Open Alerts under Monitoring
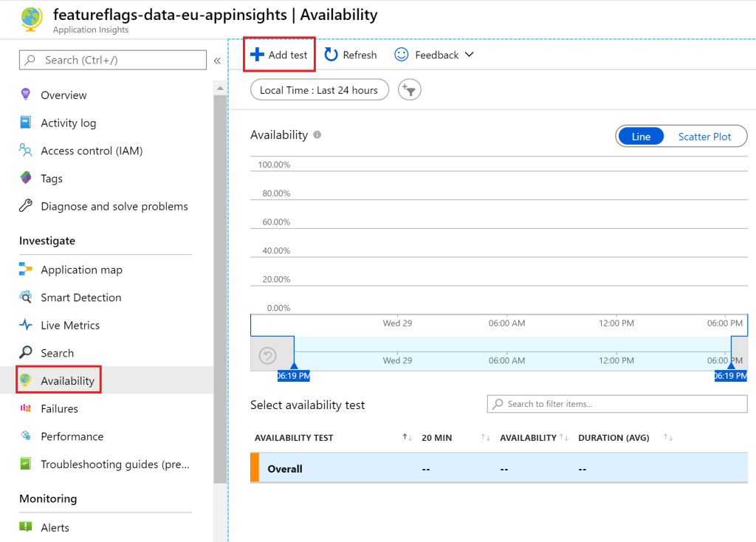756x542 pixels. pyautogui.click(x=55, y=527)
